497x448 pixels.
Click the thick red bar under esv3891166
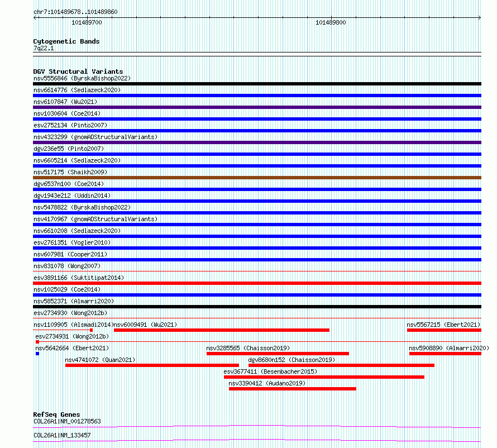point(257,283)
